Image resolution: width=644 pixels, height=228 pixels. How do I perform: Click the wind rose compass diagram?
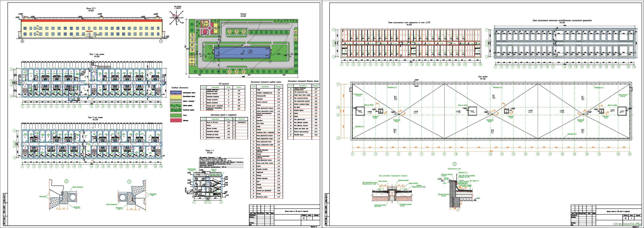pos(177,18)
